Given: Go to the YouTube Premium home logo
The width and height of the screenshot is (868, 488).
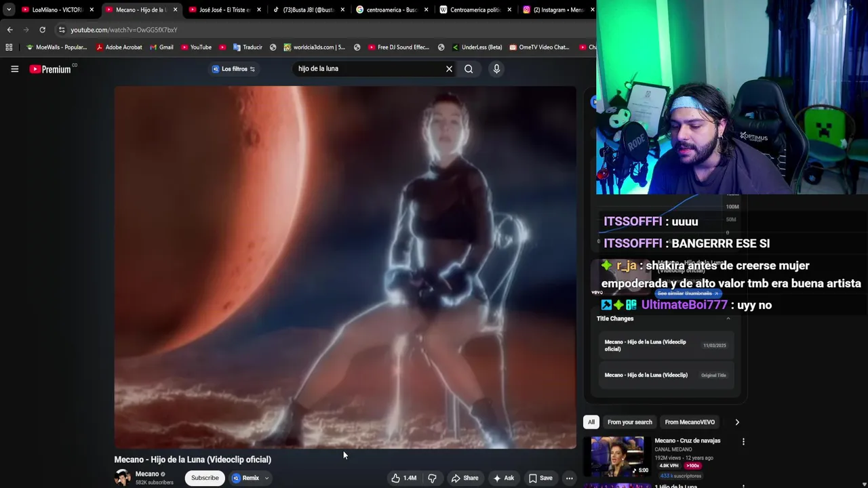Looking at the screenshot, I should pyautogui.click(x=51, y=69).
